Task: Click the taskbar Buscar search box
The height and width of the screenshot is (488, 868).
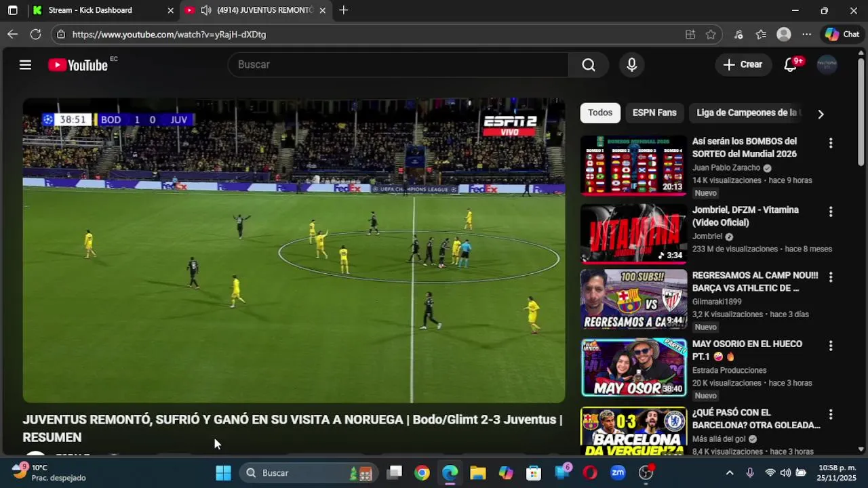Action: point(309,472)
